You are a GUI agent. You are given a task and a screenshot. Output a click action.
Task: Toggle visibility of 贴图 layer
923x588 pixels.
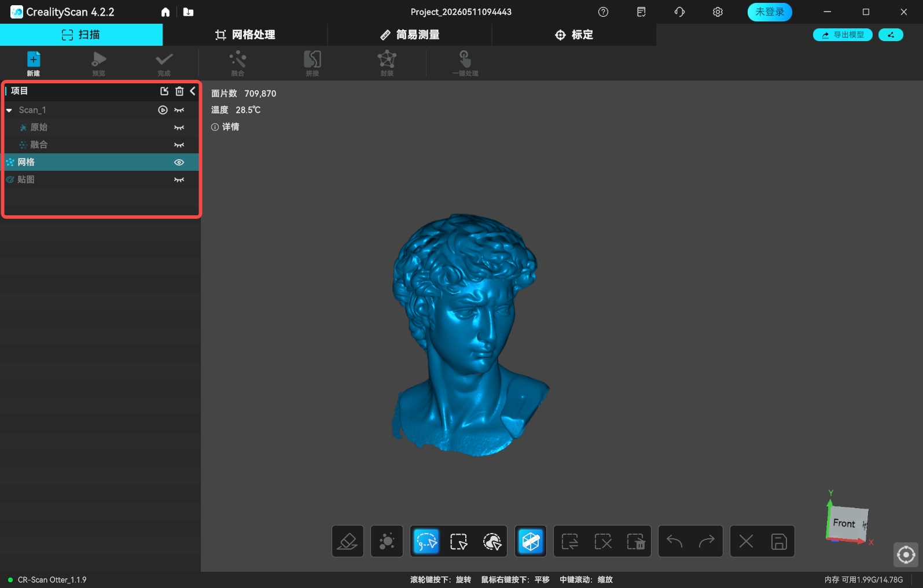click(x=179, y=179)
